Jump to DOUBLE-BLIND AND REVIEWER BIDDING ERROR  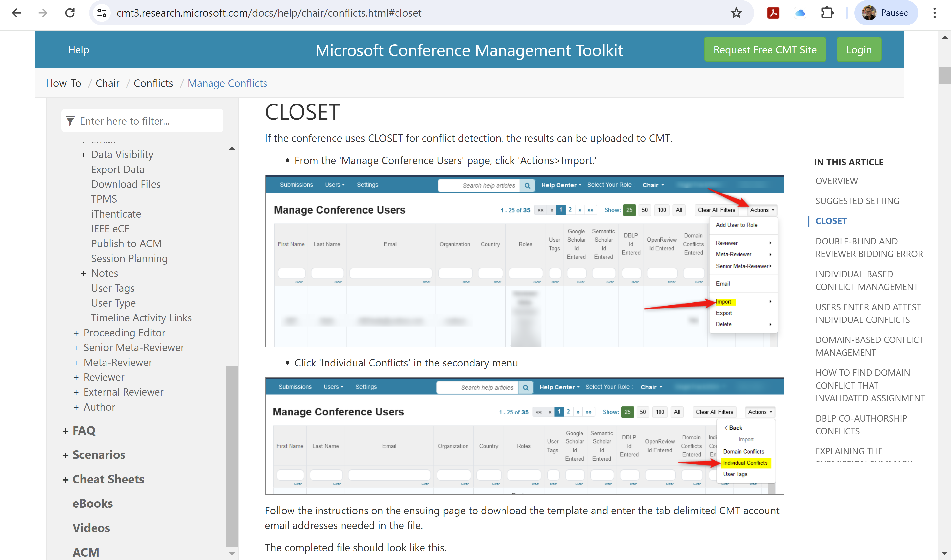click(869, 247)
